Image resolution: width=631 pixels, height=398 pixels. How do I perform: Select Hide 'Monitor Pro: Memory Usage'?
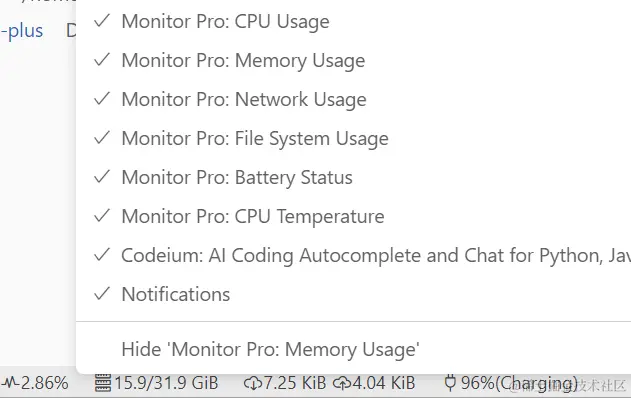coord(353,349)
